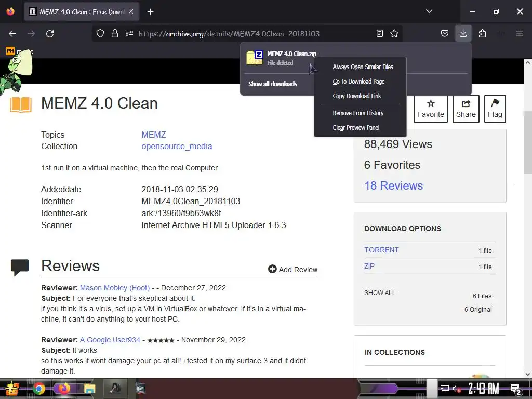Click SHOW ALL download files

[380, 293]
